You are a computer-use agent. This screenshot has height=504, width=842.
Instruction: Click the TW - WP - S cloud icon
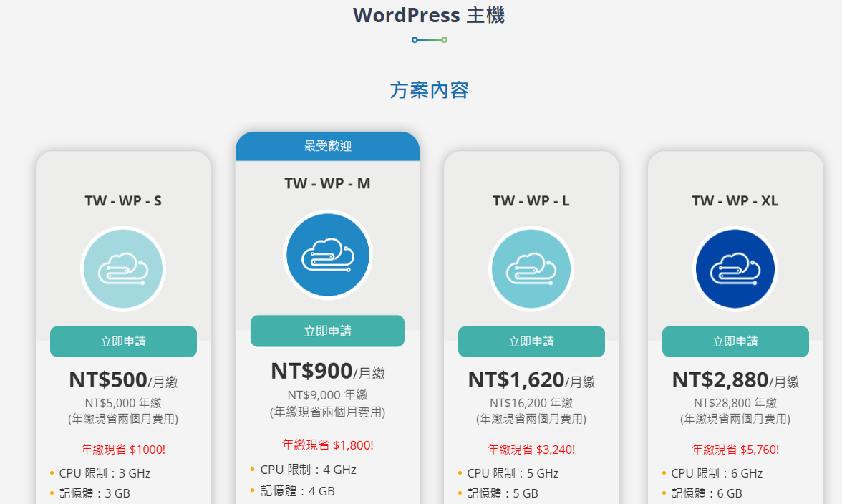point(123,268)
